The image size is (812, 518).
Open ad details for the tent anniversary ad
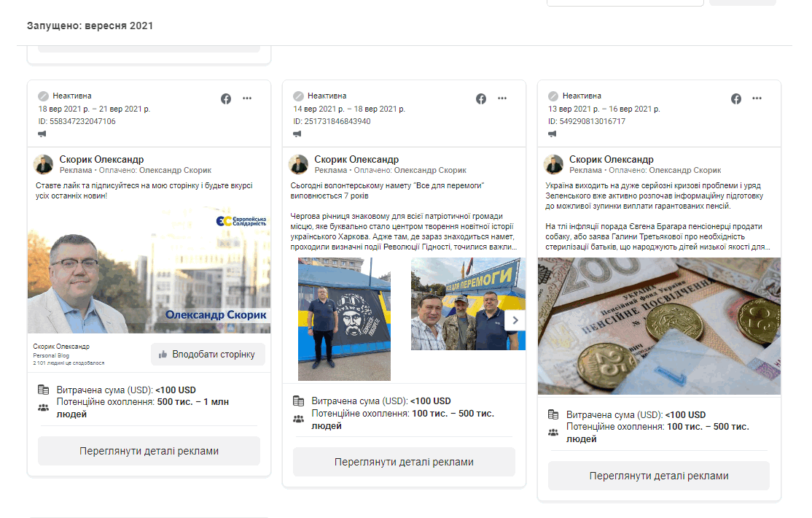pyautogui.click(x=404, y=462)
